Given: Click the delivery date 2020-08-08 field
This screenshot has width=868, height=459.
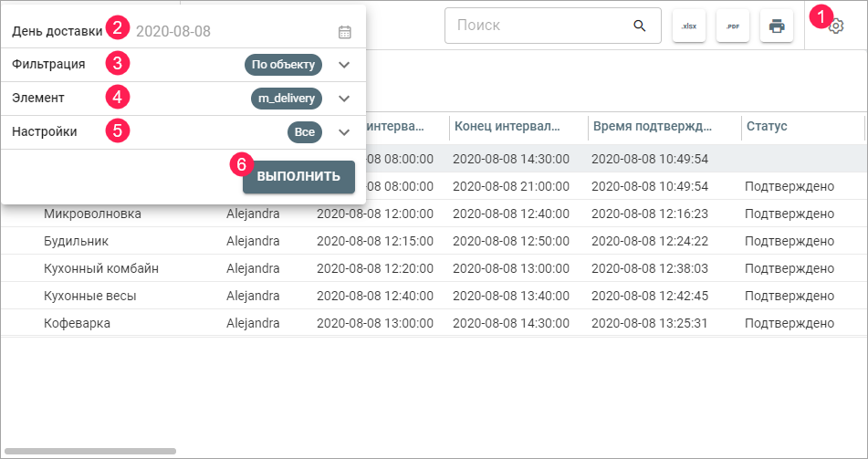Looking at the screenshot, I should point(228,32).
